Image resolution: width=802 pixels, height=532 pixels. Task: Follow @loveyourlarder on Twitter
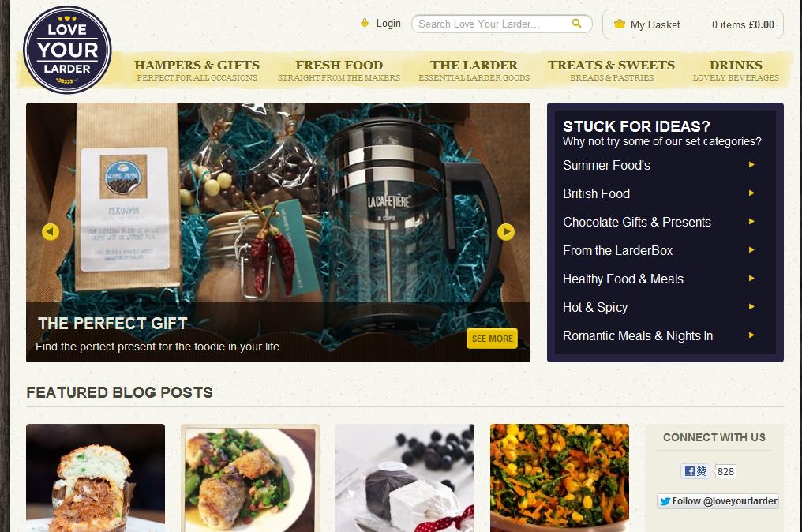(718, 500)
